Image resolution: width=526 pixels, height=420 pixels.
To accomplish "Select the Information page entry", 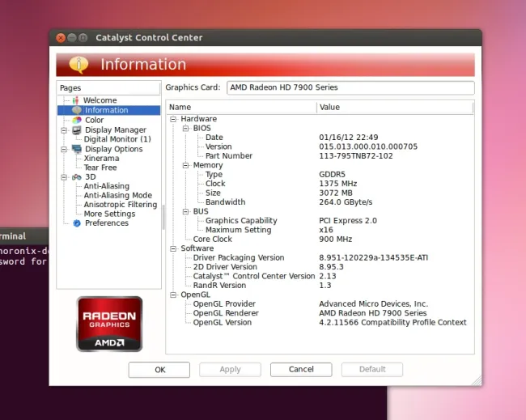I will click(x=109, y=110).
